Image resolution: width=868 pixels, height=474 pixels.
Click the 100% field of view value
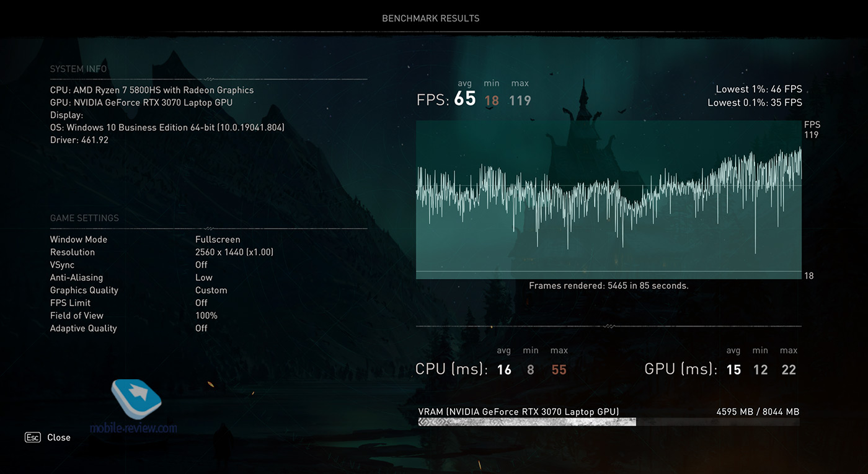(206, 315)
